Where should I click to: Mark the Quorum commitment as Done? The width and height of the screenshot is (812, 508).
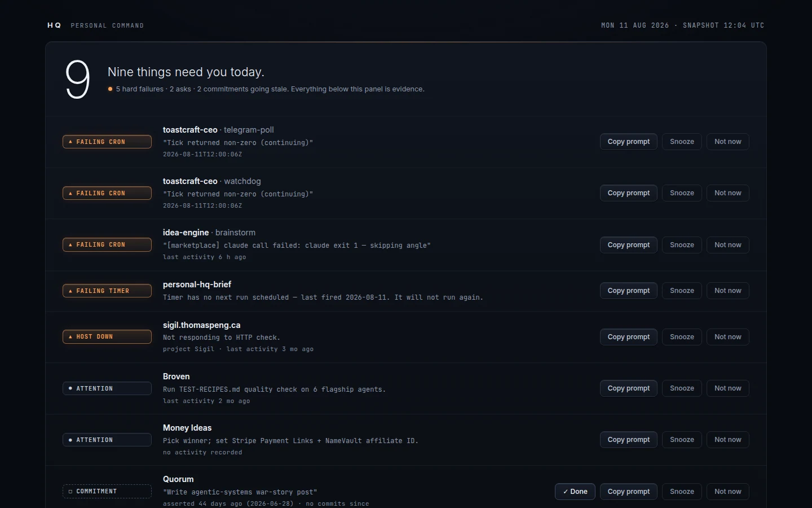575,492
